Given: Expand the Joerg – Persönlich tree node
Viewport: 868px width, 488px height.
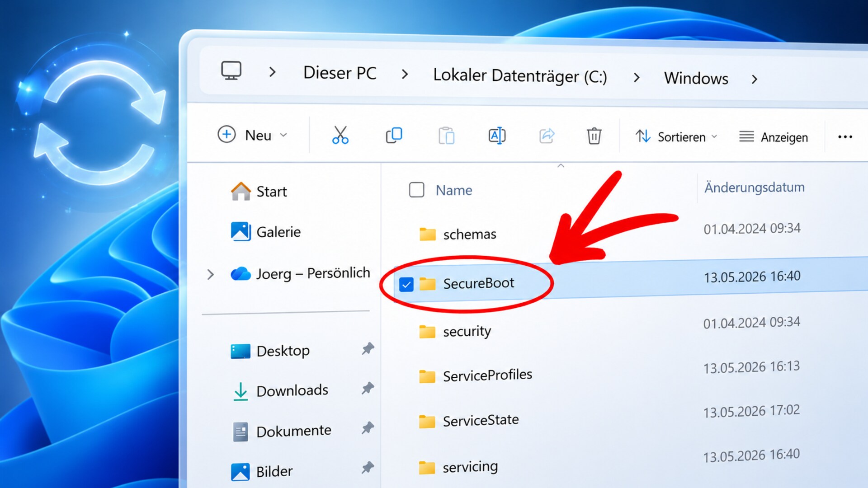Looking at the screenshot, I should click(x=210, y=274).
